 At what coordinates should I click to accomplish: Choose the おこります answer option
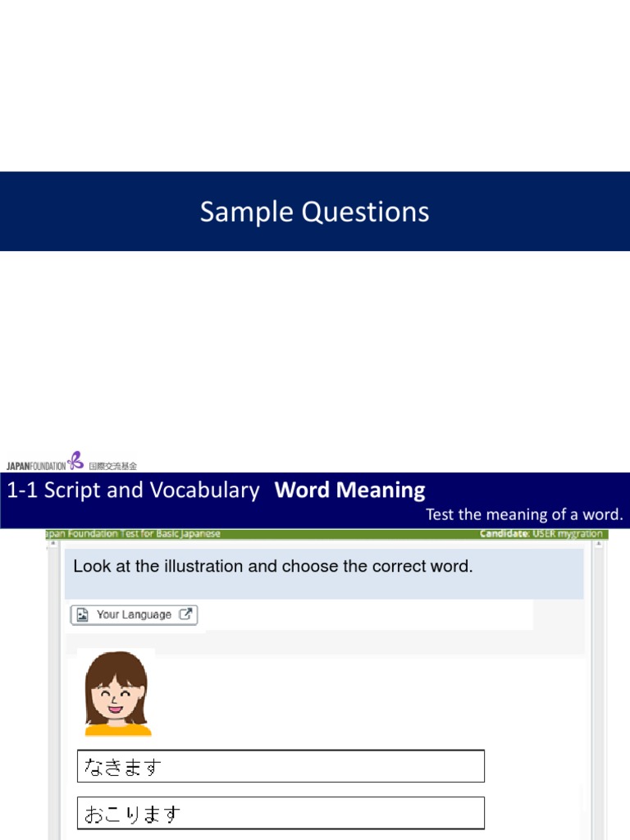[x=281, y=813]
